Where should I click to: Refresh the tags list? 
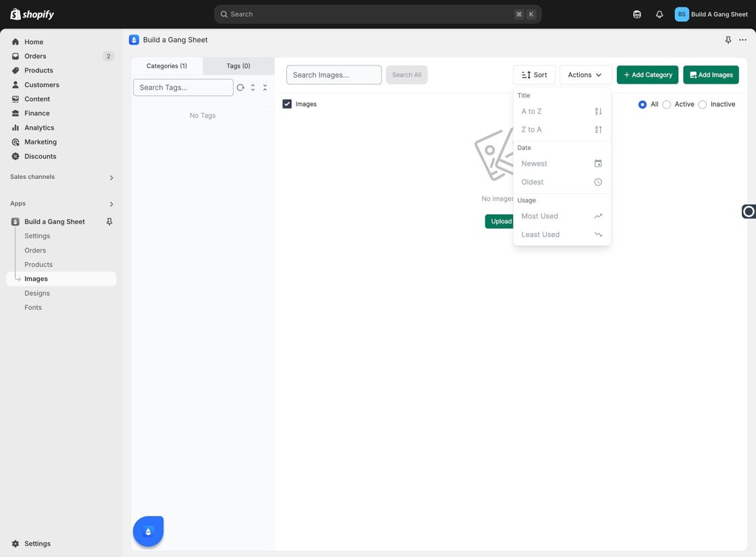(240, 87)
